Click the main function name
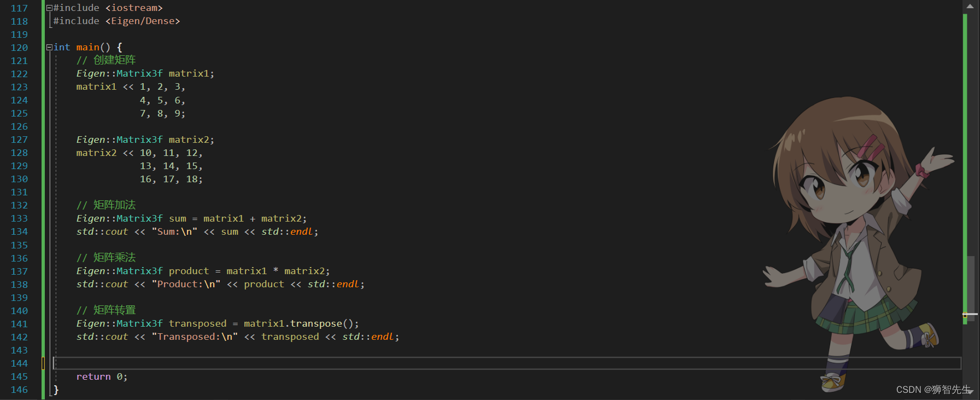980x400 pixels. (x=87, y=48)
